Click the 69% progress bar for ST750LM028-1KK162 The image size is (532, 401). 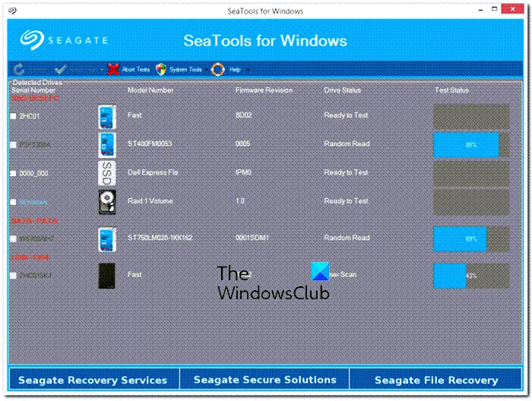pyautogui.click(x=471, y=239)
